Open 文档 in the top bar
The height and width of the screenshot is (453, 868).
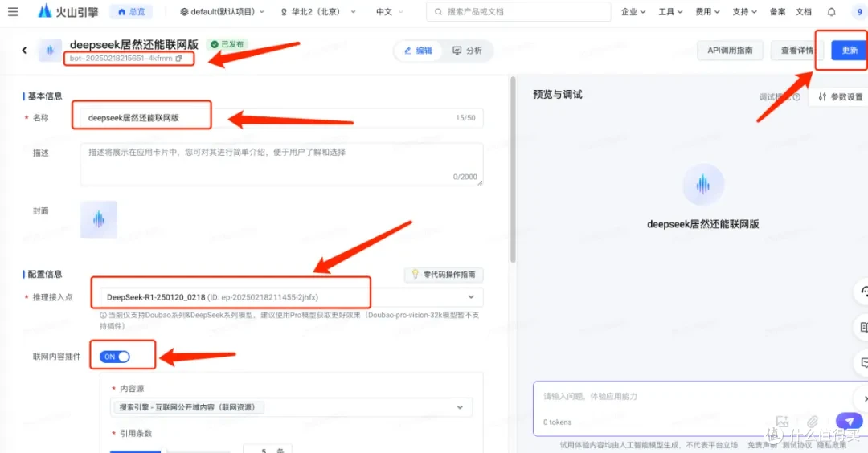click(x=803, y=11)
